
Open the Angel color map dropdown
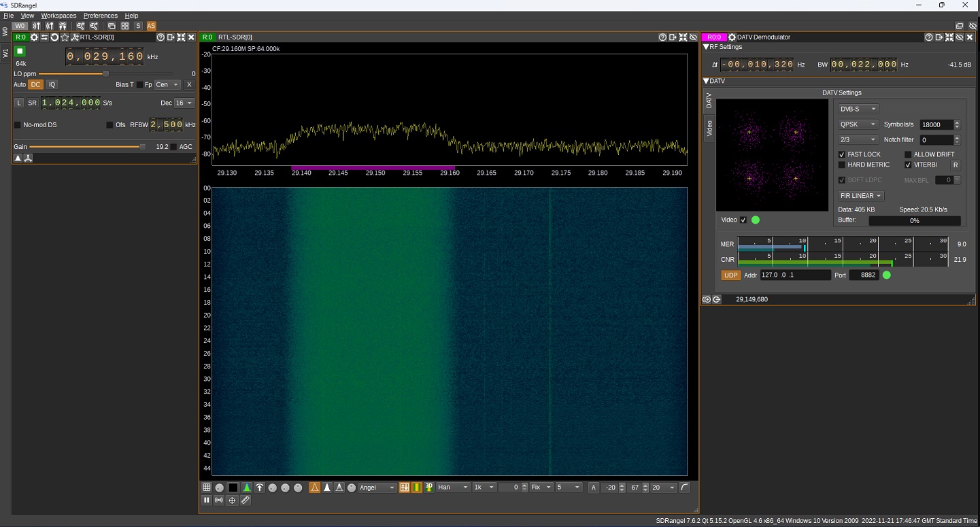377,488
